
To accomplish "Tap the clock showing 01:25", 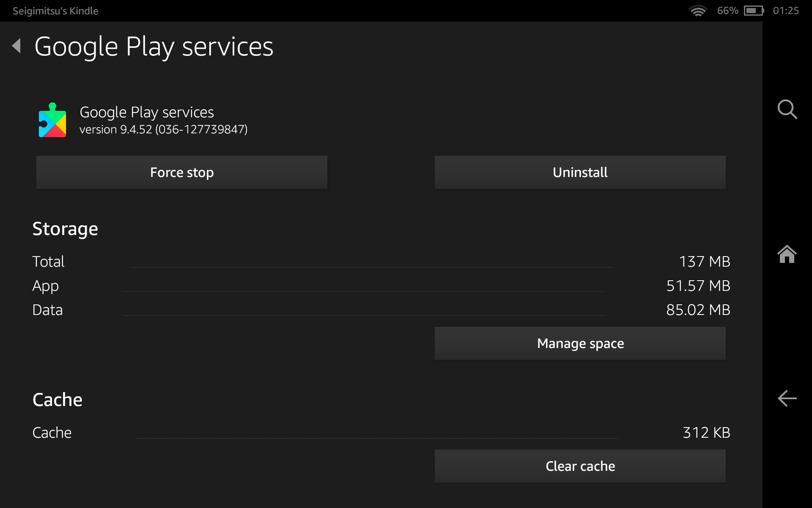I will (785, 11).
